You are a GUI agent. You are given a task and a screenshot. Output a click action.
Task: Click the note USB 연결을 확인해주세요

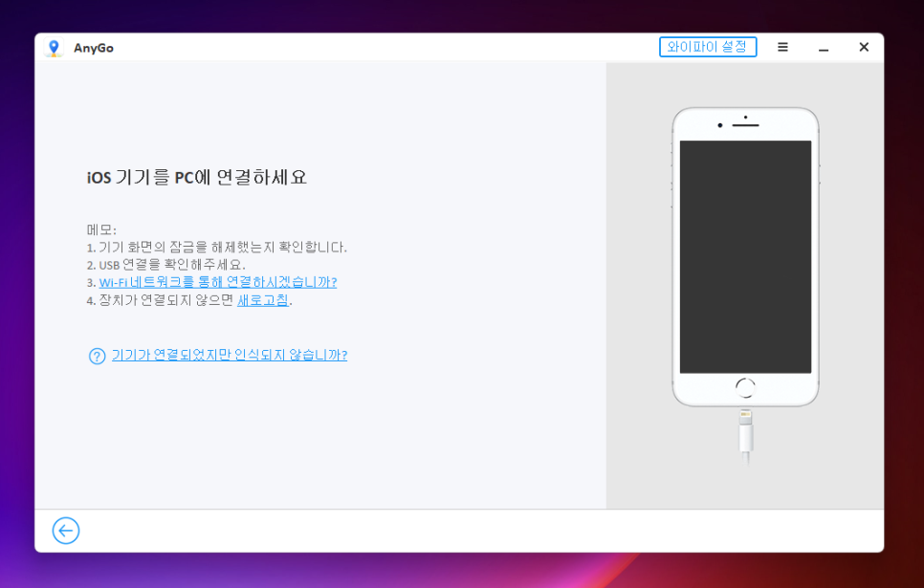(x=171, y=265)
